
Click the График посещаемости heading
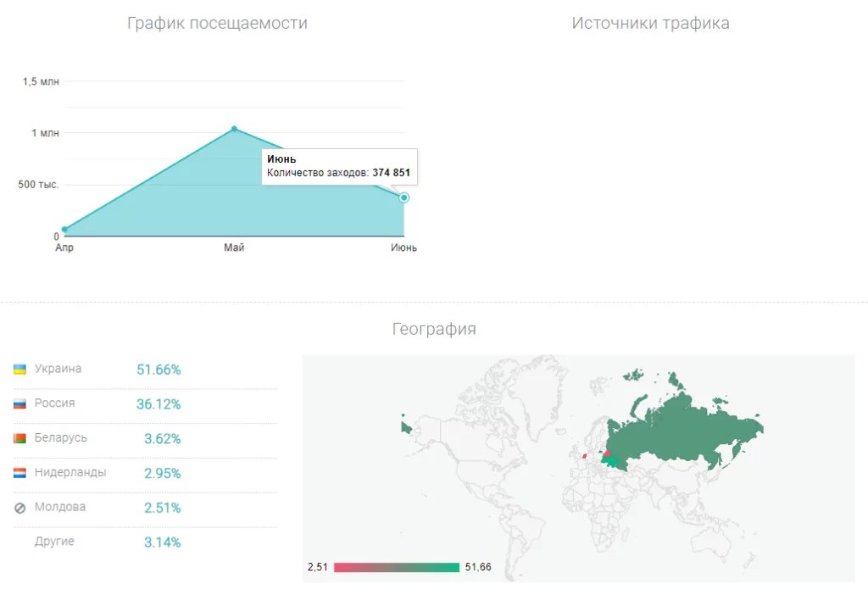click(217, 24)
